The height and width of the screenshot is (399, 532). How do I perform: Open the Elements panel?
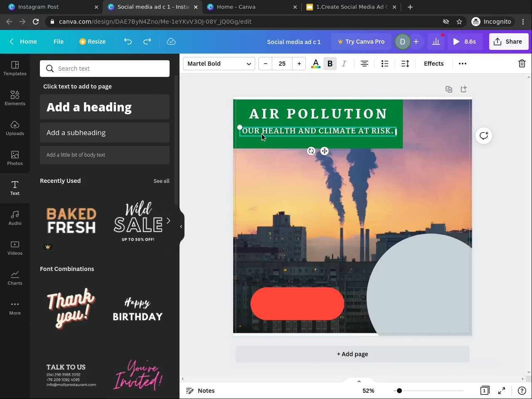[x=15, y=98]
